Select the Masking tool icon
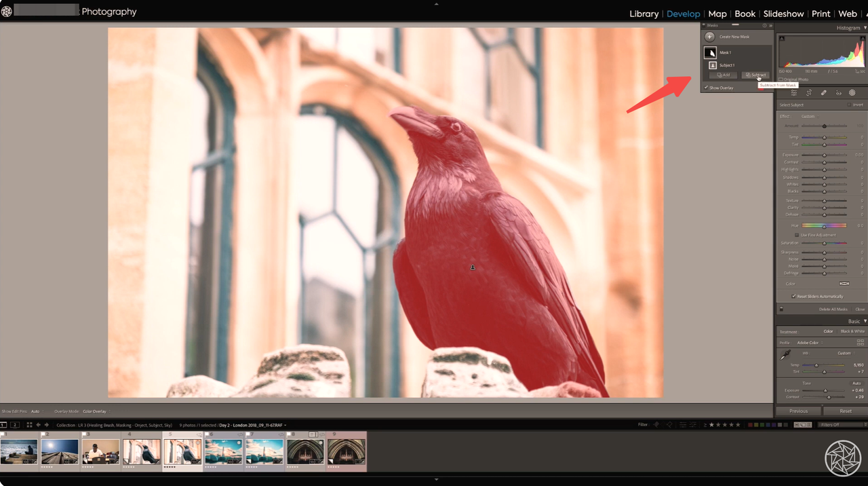868x486 pixels. [852, 92]
